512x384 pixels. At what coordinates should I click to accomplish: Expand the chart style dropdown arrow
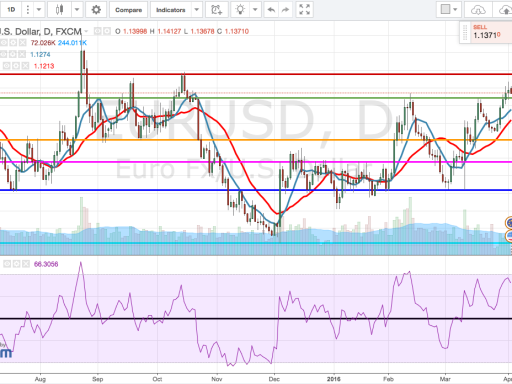coord(77,10)
